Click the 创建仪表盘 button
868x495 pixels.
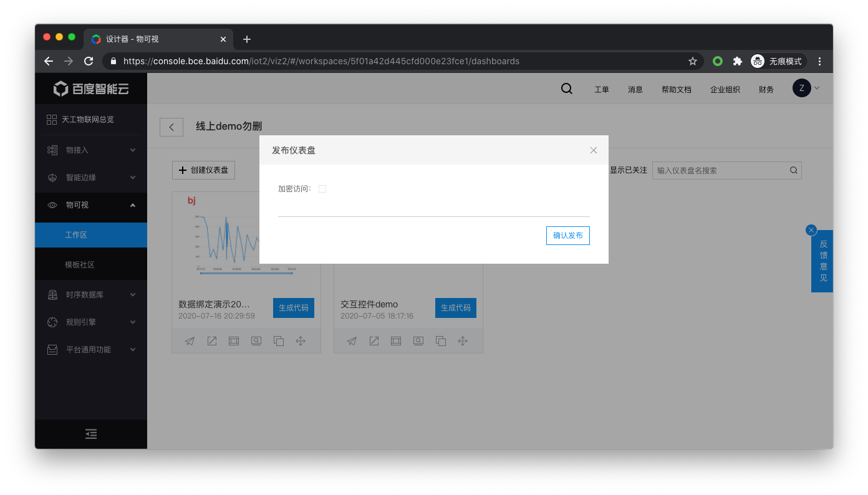pos(203,170)
